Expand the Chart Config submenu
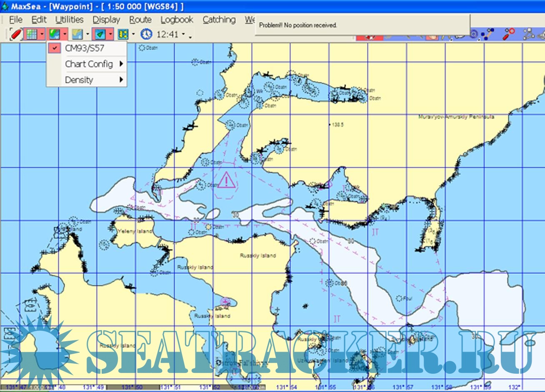Image resolution: width=545 pixels, height=392 pixels. tap(89, 64)
